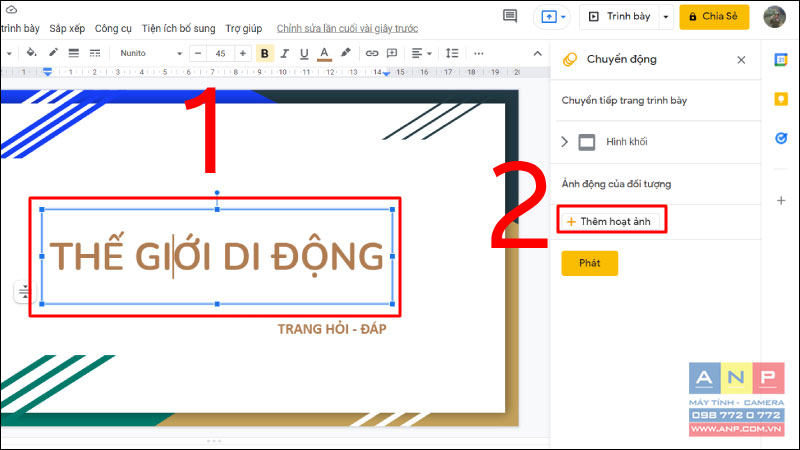Close the Chuyển động panel
This screenshot has height=450, width=800.
tap(741, 60)
